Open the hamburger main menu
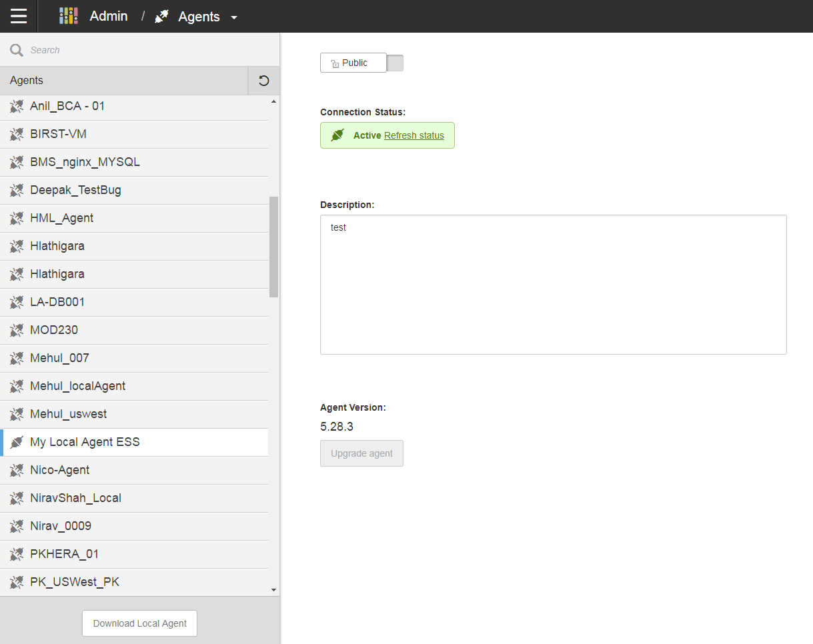 click(19, 16)
